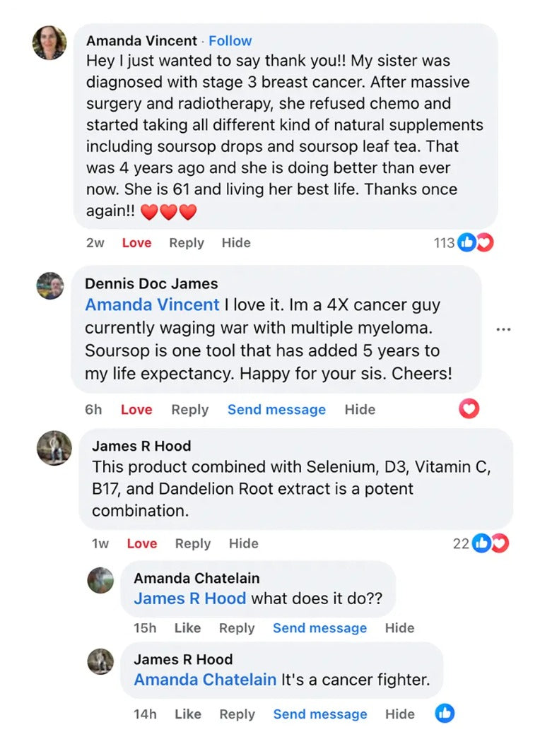Click the reaction icons beside count 113

pos(475,243)
